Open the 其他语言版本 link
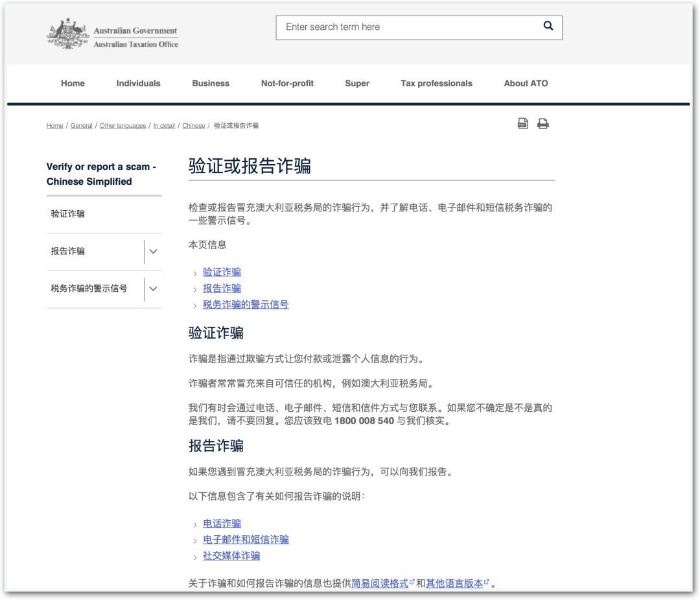 pyautogui.click(x=454, y=584)
